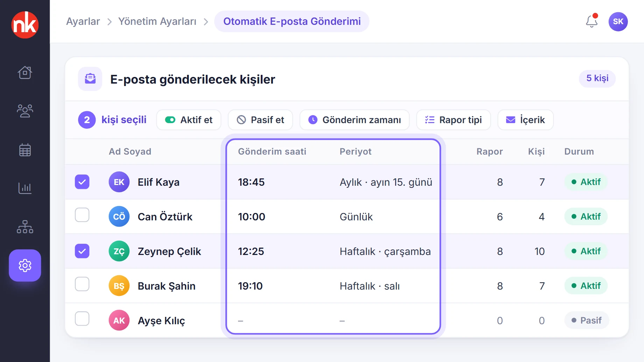This screenshot has height=362, width=644.
Task: Open the Rapor tipi options
Action: coord(454,120)
